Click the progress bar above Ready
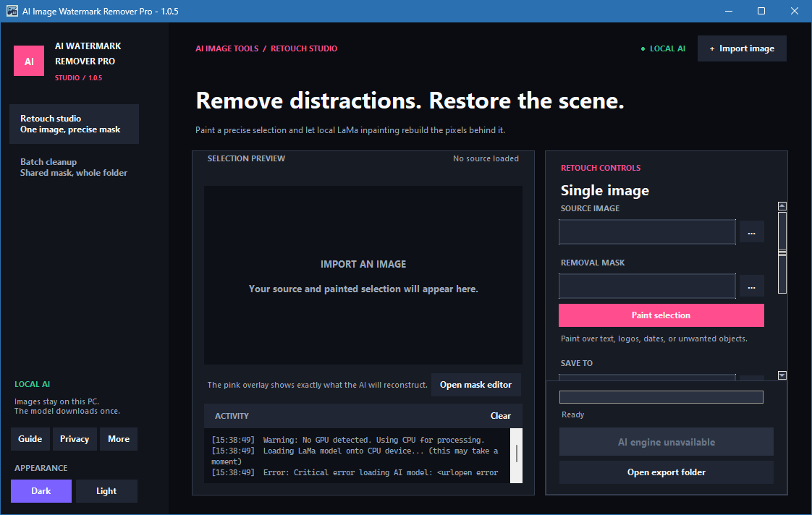Image resolution: width=812 pixels, height=515 pixels. point(661,397)
